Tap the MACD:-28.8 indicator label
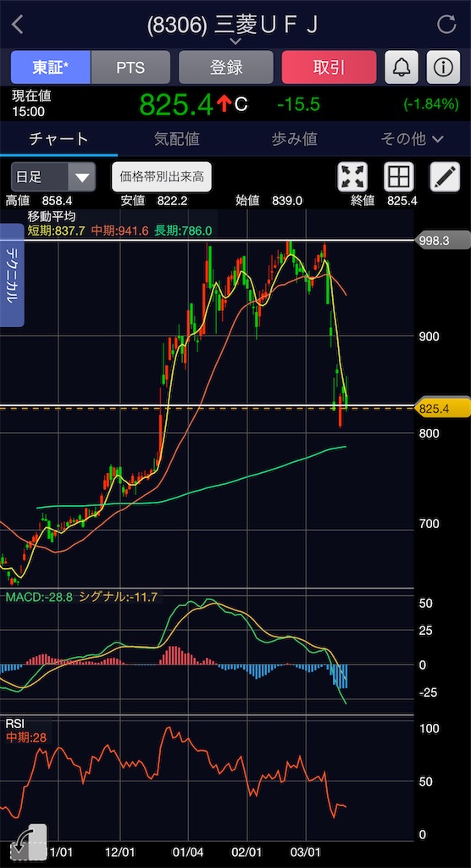471x868 pixels. point(39,597)
